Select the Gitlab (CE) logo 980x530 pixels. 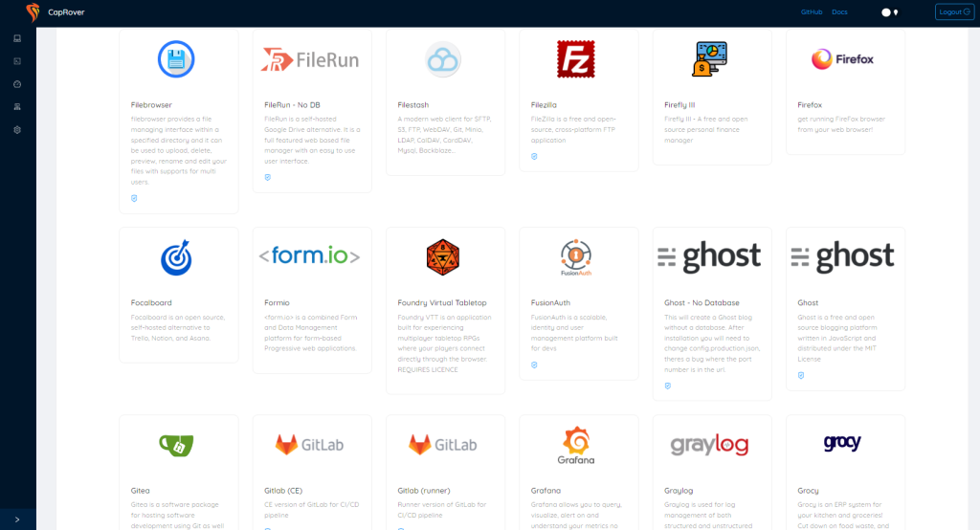[x=310, y=445]
